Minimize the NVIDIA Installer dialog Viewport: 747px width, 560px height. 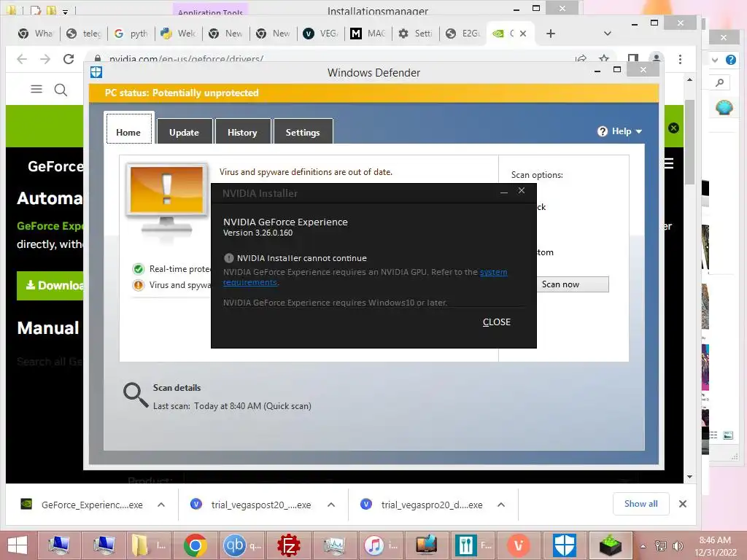504,192
